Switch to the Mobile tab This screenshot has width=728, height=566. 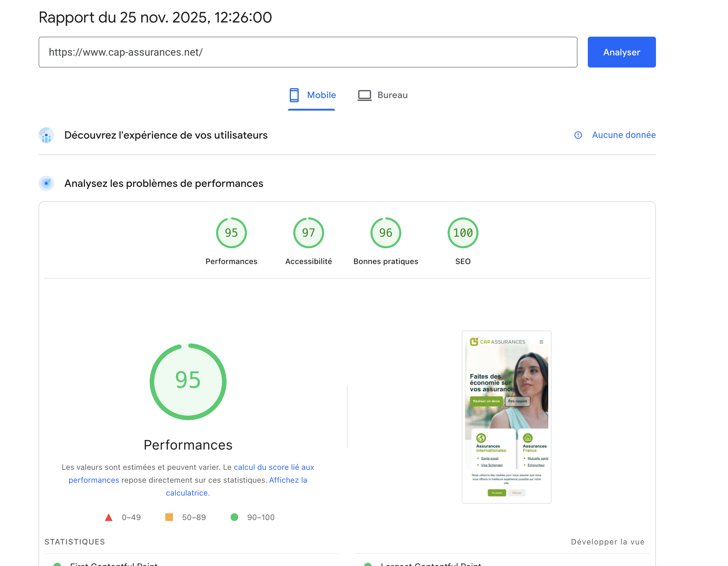click(321, 95)
